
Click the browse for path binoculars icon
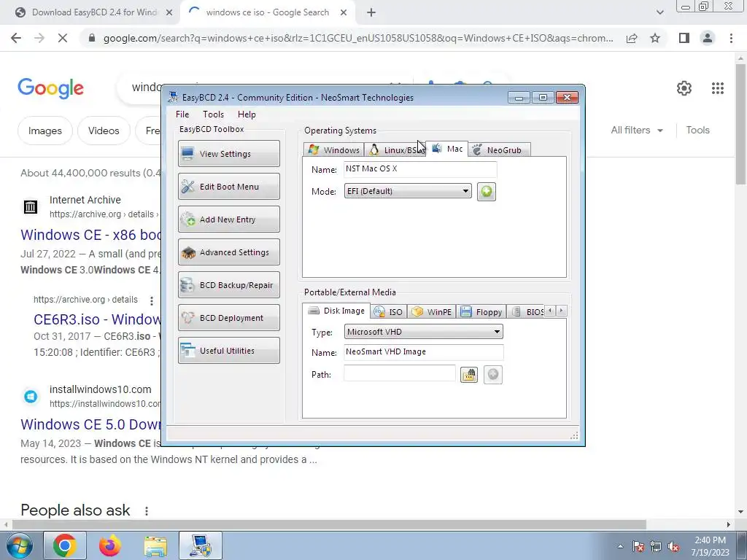469,375
